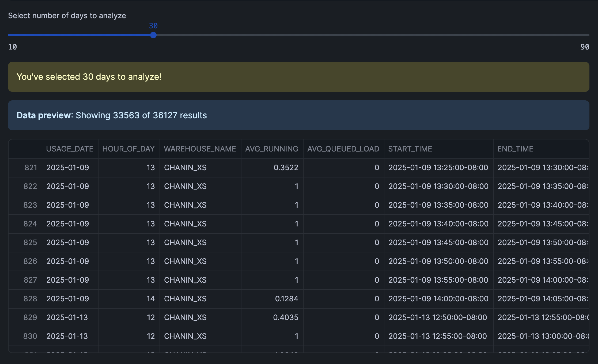
Task: Sort by USAGE_DATE column header
Action: (70, 149)
